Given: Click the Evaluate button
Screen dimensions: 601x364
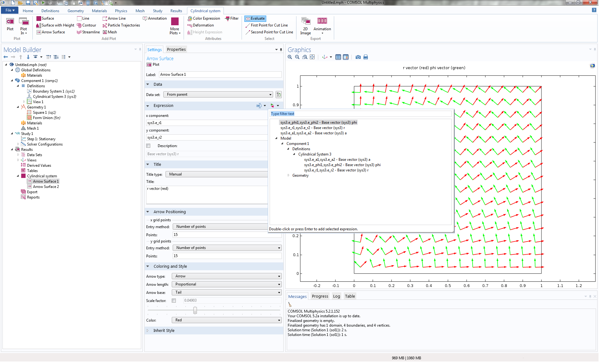Looking at the screenshot, I should pos(255,18).
